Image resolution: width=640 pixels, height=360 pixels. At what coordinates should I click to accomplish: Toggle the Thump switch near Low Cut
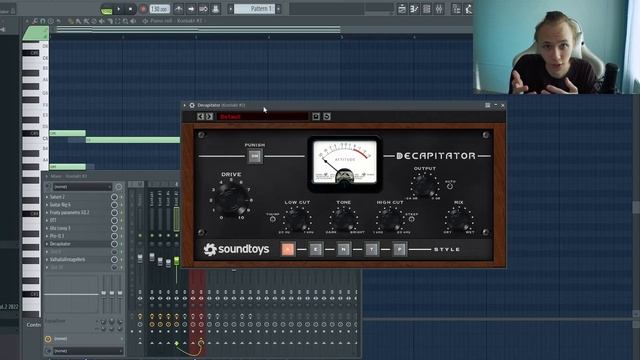(273, 219)
